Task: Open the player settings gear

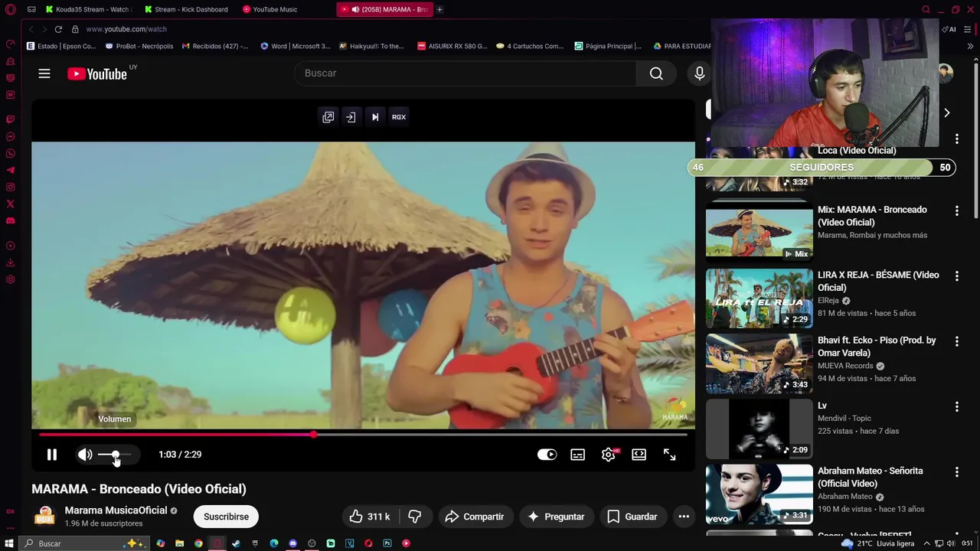Action: [609, 455]
